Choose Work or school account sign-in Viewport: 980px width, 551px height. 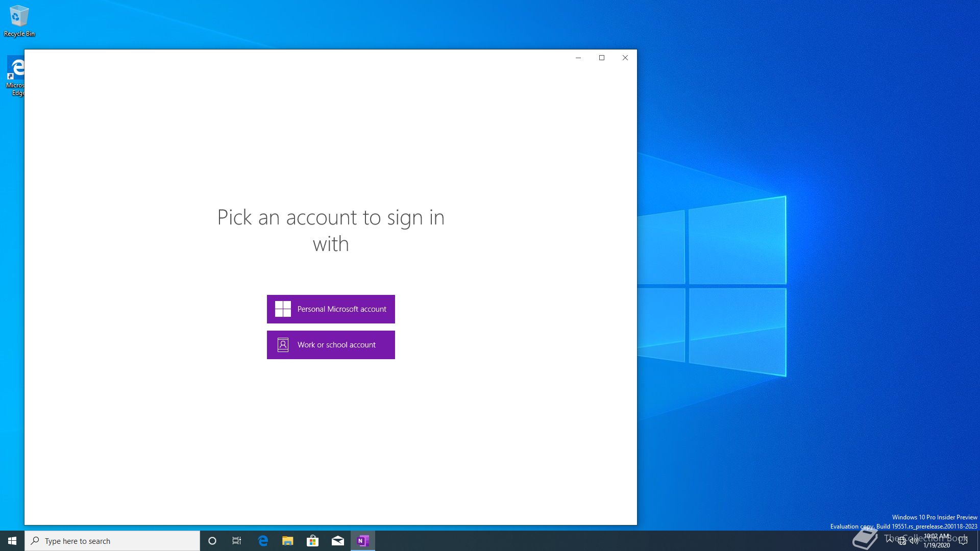point(331,345)
